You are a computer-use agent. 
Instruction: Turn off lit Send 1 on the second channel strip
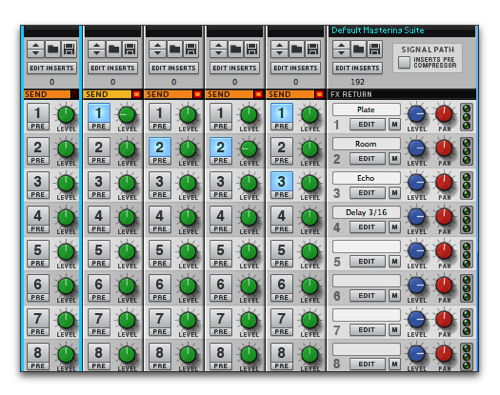pos(99,113)
